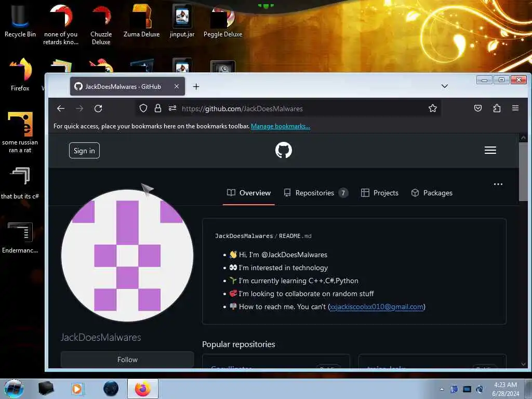Reload the GitHub page
The height and width of the screenshot is (399, 532).
pos(98,109)
